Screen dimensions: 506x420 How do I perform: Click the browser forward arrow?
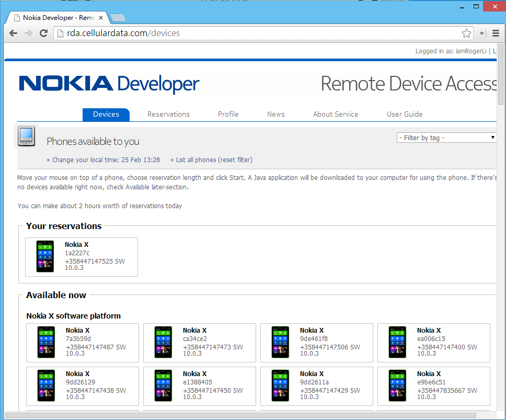(29, 33)
